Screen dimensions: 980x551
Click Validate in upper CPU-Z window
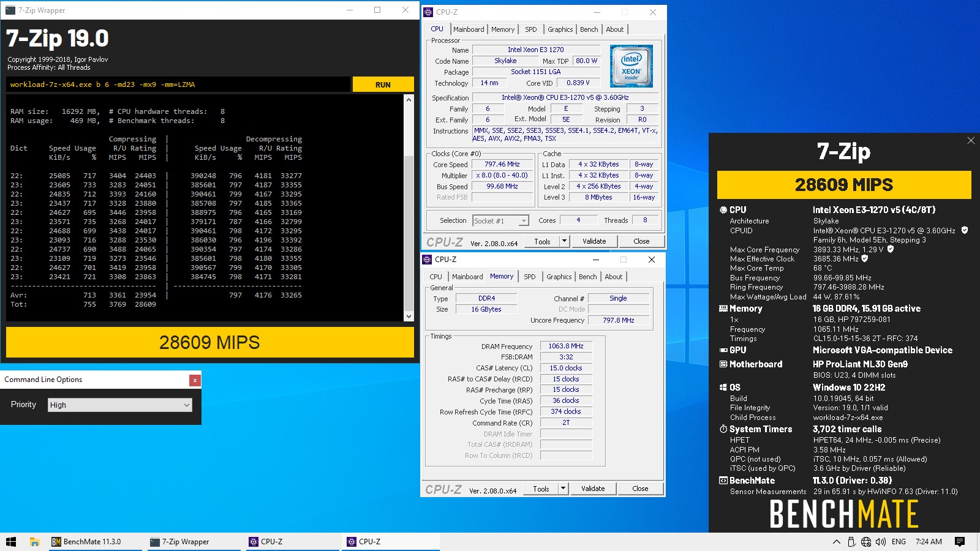click(594, 241)
